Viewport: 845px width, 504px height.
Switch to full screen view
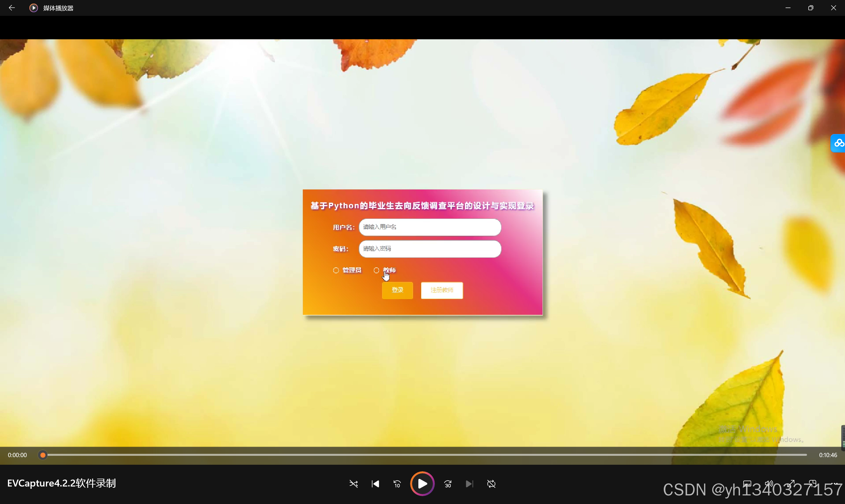(x=791, y=484)
